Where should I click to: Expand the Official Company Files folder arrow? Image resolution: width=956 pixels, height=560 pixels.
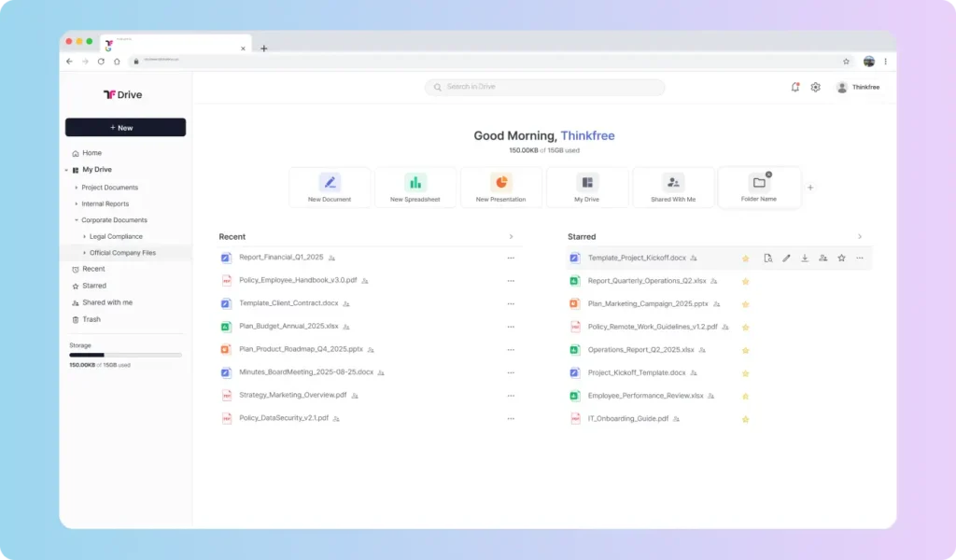84,253
